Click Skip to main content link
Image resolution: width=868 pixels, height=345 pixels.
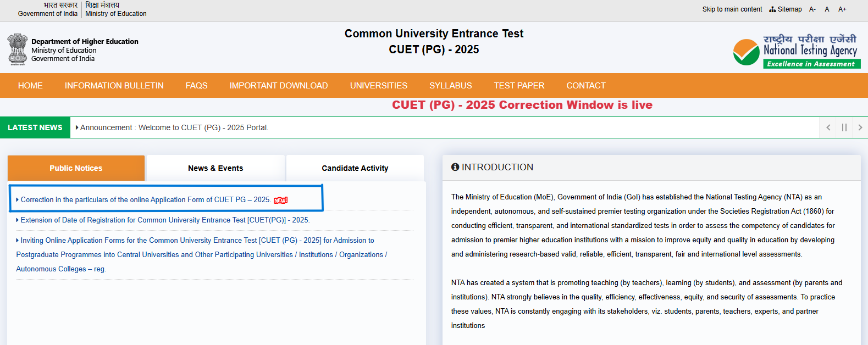732,9
